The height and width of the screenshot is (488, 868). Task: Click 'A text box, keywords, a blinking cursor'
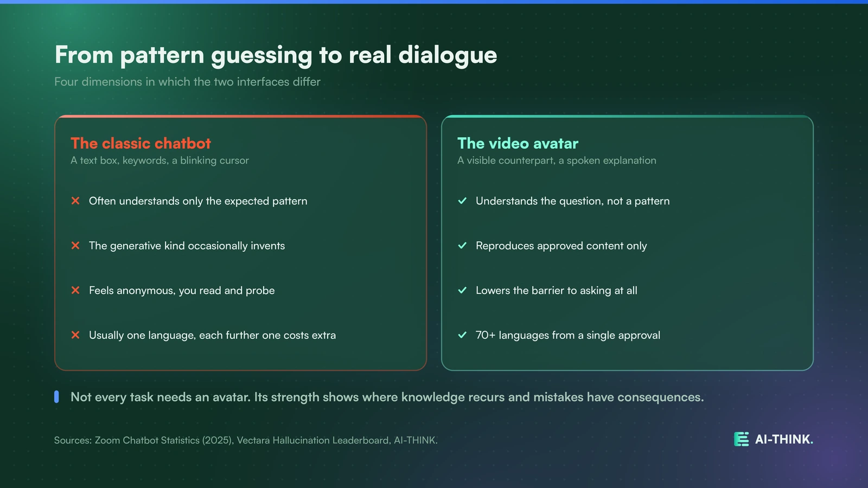(x=159, y=160)
